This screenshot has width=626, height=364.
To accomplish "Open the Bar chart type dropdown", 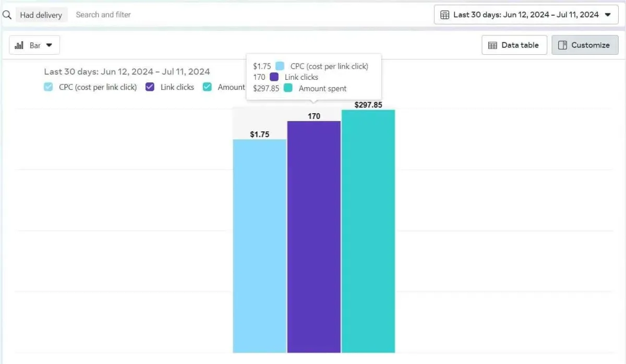I will [34, 45].
